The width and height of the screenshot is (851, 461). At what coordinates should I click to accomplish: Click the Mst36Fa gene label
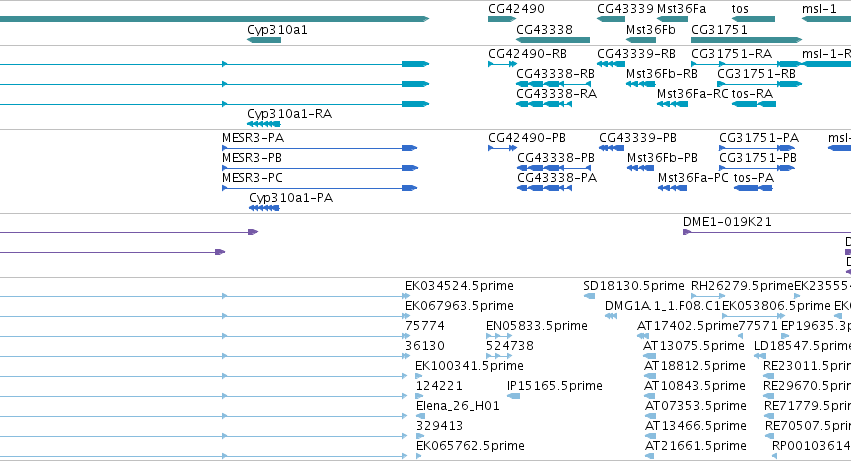click(682, 9)
